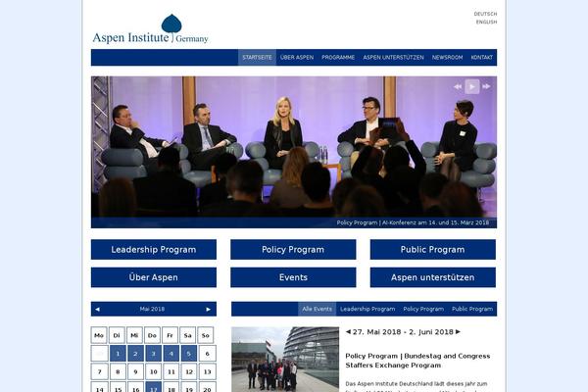Image resolution: width=588 pixels, height=392 pixels.
Task: Click the Leadership Program button
Action: [154, 250]
